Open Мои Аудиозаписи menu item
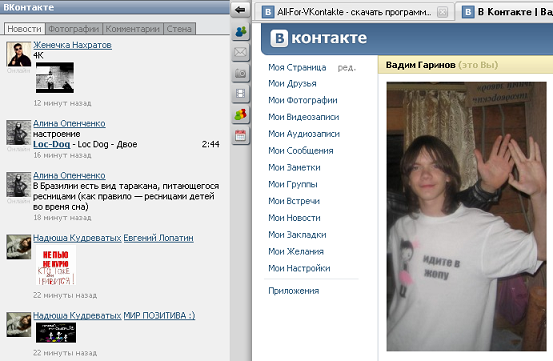This screenshot has width=553, height=361. 304,134
